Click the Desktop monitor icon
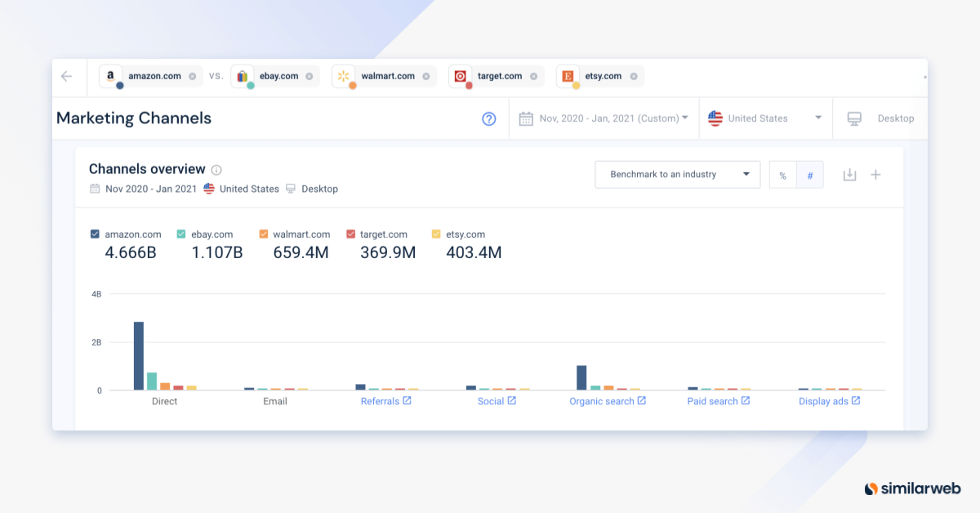The width and height of the screenshot is (980, 513). (x=854, y=118)
